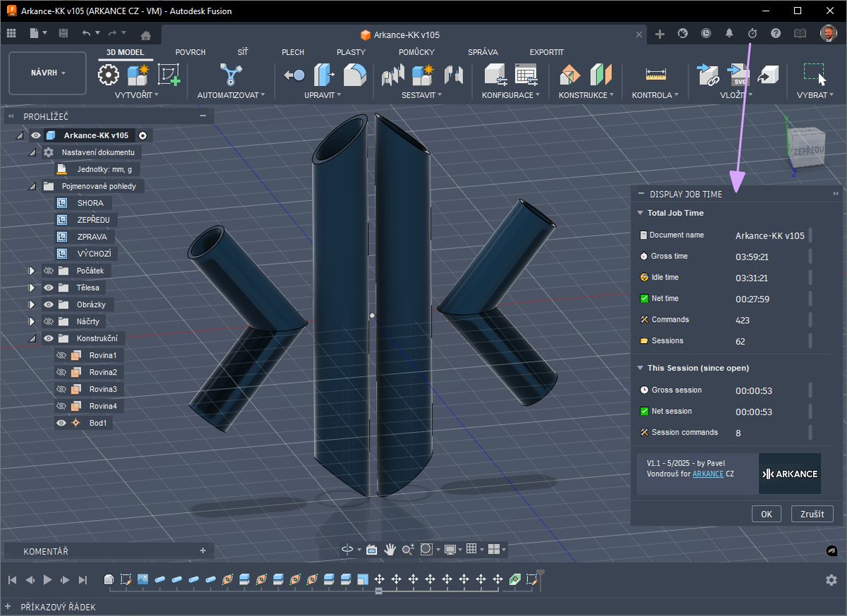Click the Window Select tool icon
Screen dimensions: 847x616
pos(815,74)
